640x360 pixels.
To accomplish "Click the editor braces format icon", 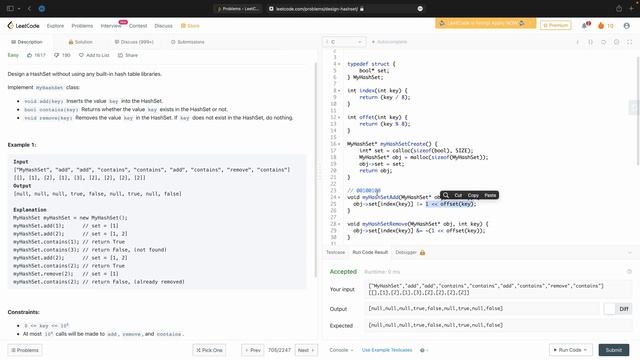I will coord(591,42).
